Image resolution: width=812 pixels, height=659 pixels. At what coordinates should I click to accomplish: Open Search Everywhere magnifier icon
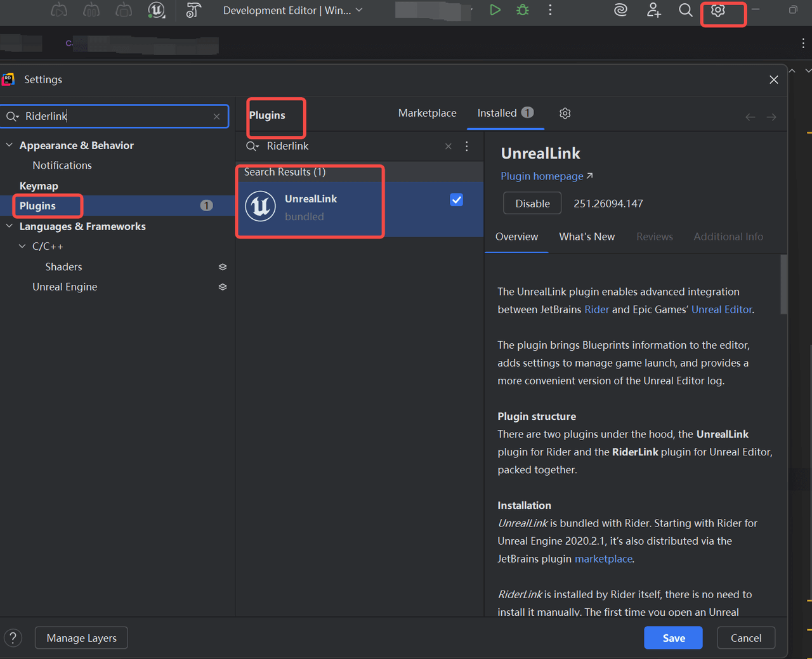(685, 10)
